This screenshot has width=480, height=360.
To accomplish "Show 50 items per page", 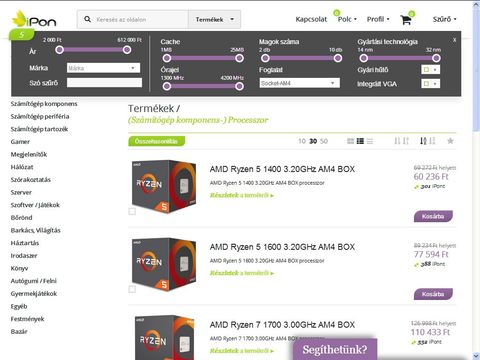I will [324, 141].
